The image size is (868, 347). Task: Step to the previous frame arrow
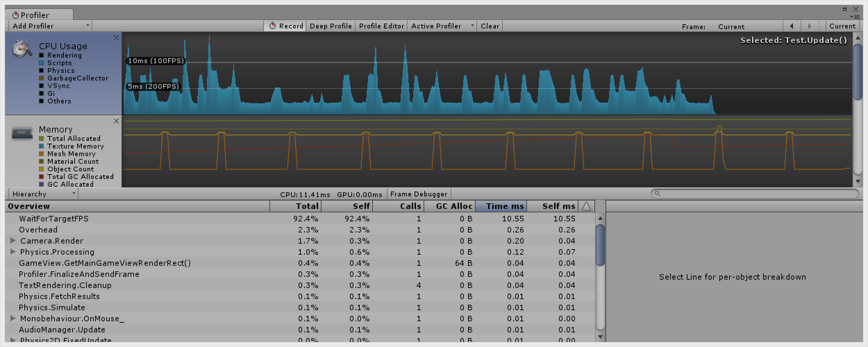pyautogui.click(x=792, y=26)
